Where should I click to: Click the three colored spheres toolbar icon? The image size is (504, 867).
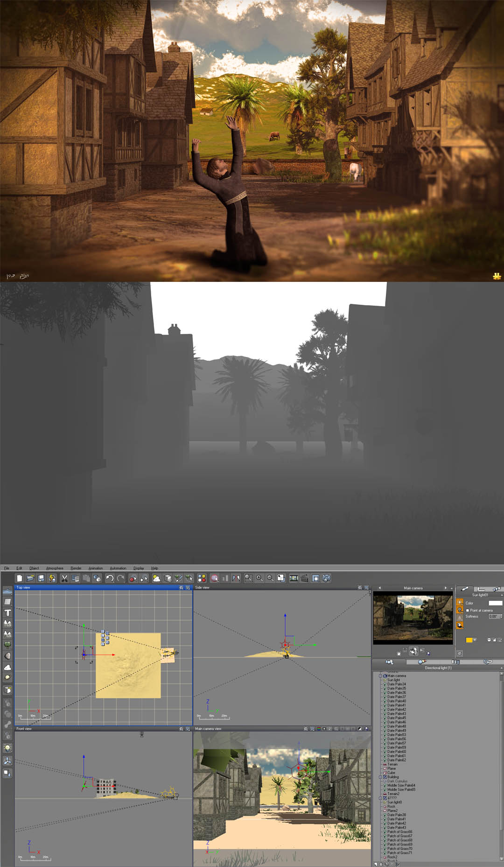202,578
